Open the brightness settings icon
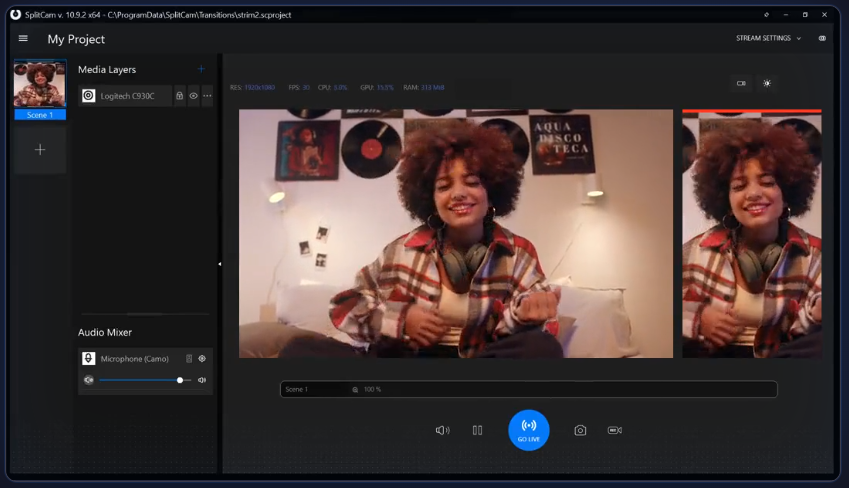The image size is (849, 488). [767, 83]
